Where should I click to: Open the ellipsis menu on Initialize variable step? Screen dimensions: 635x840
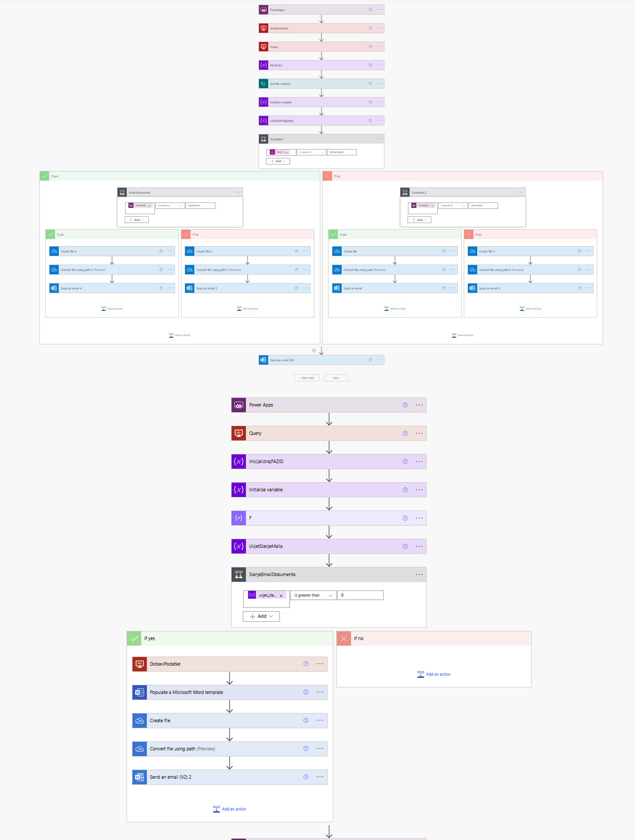point(419,490)
